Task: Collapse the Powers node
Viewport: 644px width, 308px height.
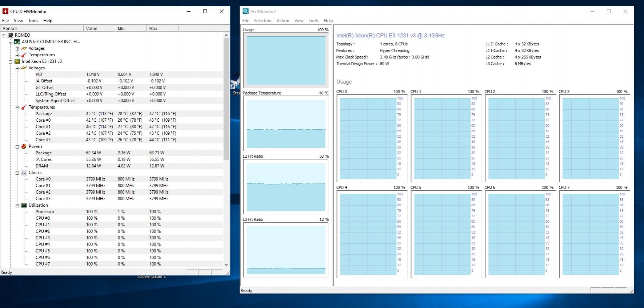Action: click(x=17, y=146)
